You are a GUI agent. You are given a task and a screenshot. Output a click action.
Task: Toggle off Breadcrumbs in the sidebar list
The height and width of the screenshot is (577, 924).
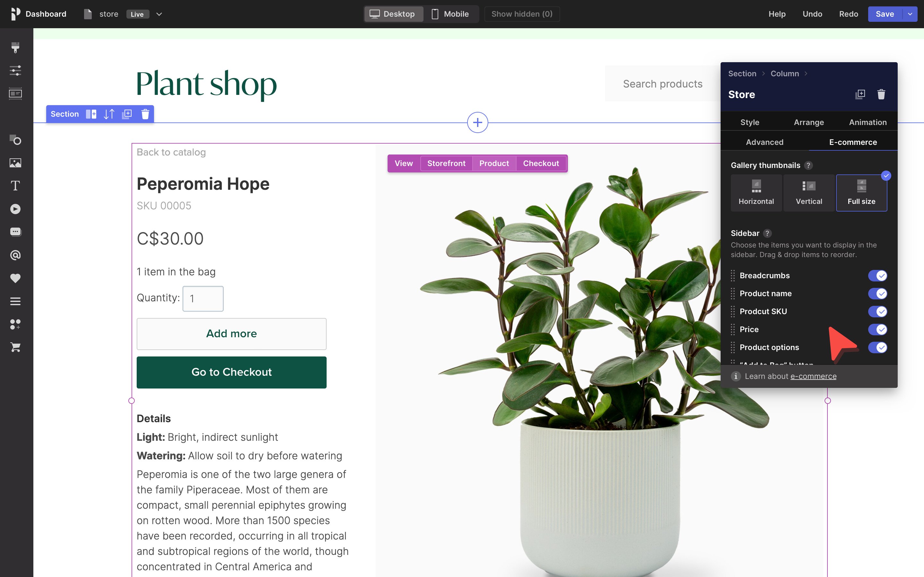coord(877,276)
